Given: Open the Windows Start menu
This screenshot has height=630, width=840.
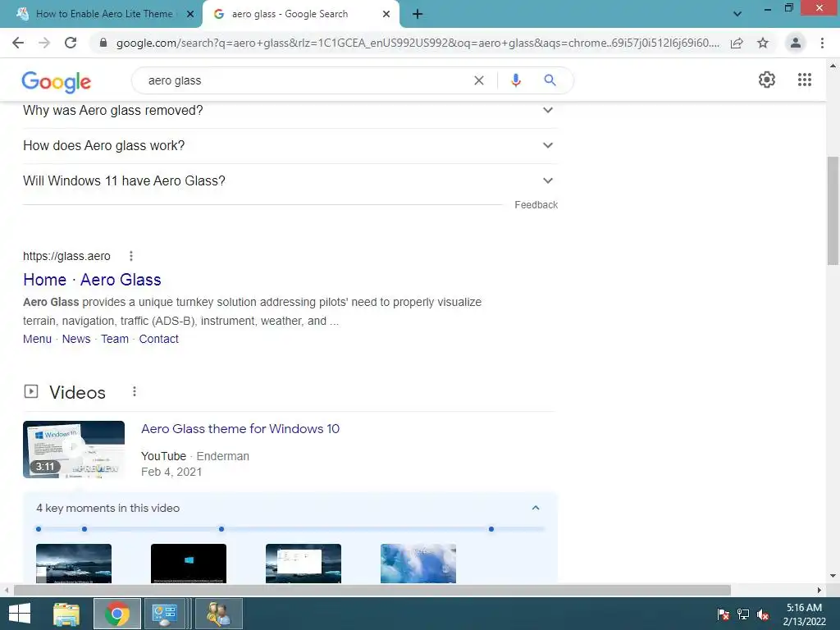Looking at the screenshot, I should [20, 614].
